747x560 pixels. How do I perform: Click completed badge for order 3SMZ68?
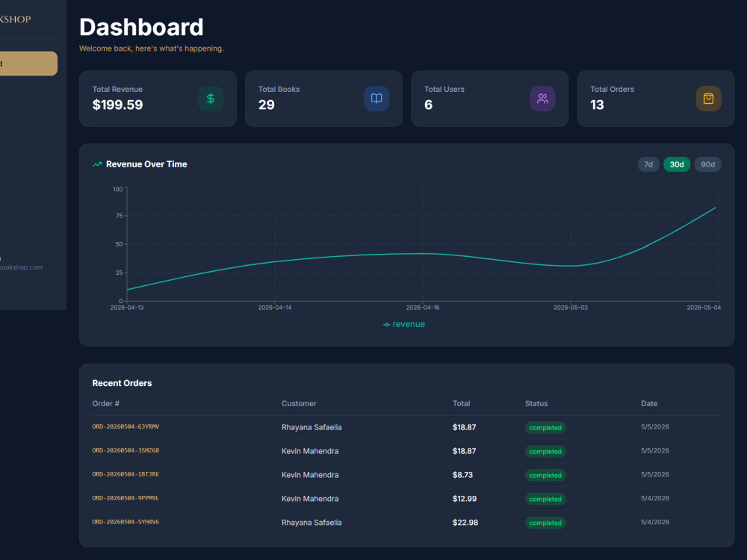(545, 452)
